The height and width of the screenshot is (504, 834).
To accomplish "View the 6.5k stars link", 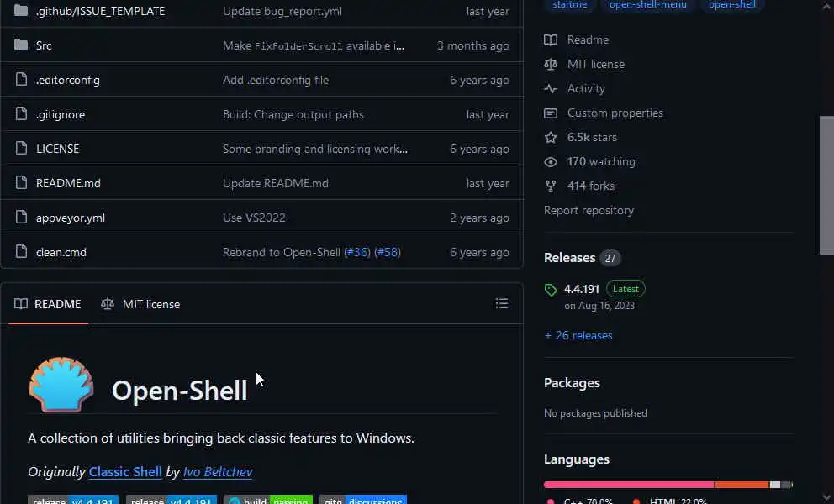I will tap(592, 137).
